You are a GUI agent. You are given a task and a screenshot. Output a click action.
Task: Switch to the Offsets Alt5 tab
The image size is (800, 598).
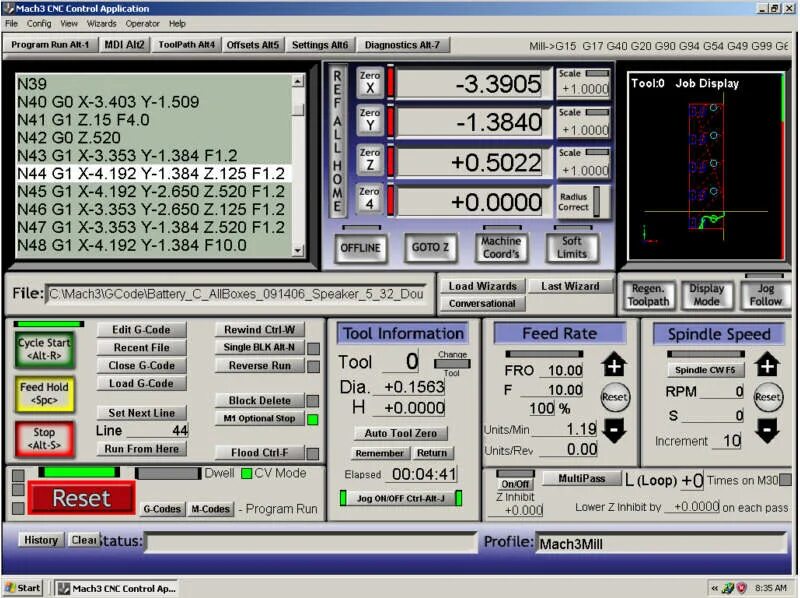[253, 45]
